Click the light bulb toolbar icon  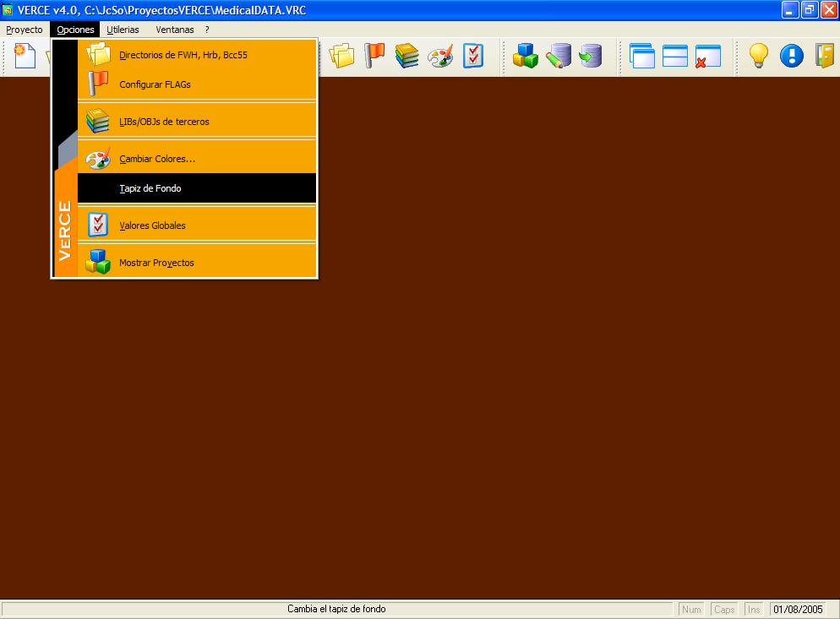pyautogui.click(x=759, y=57)
